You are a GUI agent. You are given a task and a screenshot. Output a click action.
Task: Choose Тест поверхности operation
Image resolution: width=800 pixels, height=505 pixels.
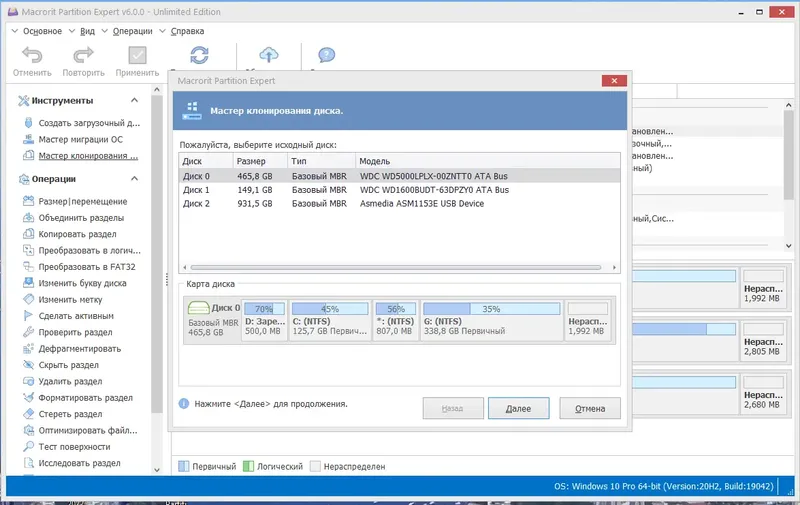(x=74, y=446)
